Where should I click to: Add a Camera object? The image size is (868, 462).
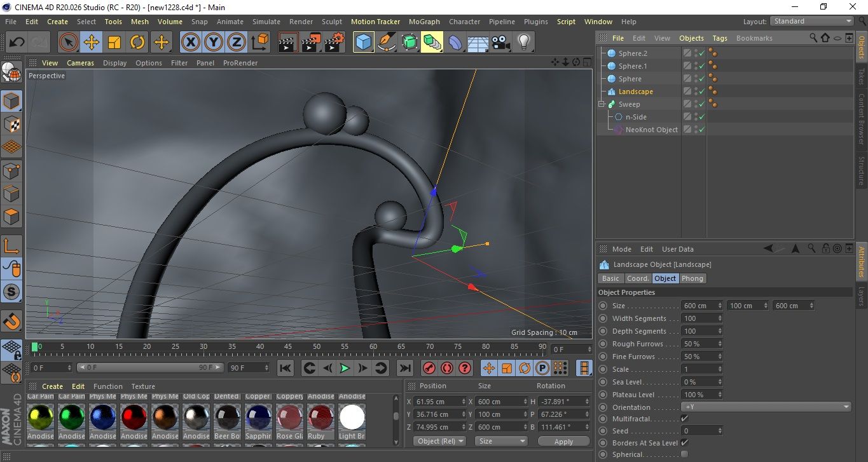coord(500,43)
